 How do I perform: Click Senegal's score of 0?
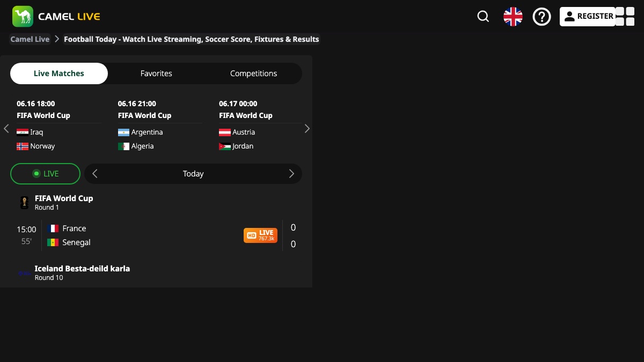(x=293, y=244)
